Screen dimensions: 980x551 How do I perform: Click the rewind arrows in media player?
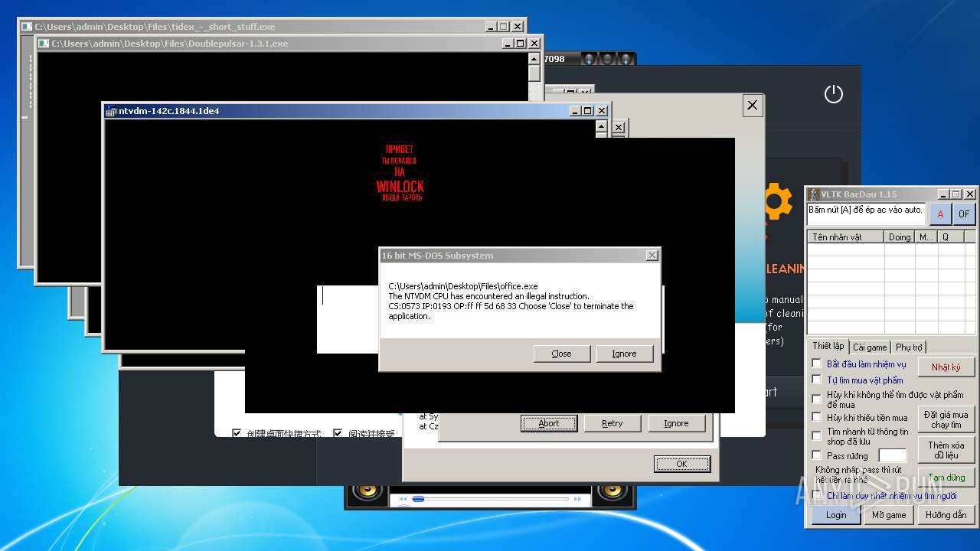click(x=403, y=500)
